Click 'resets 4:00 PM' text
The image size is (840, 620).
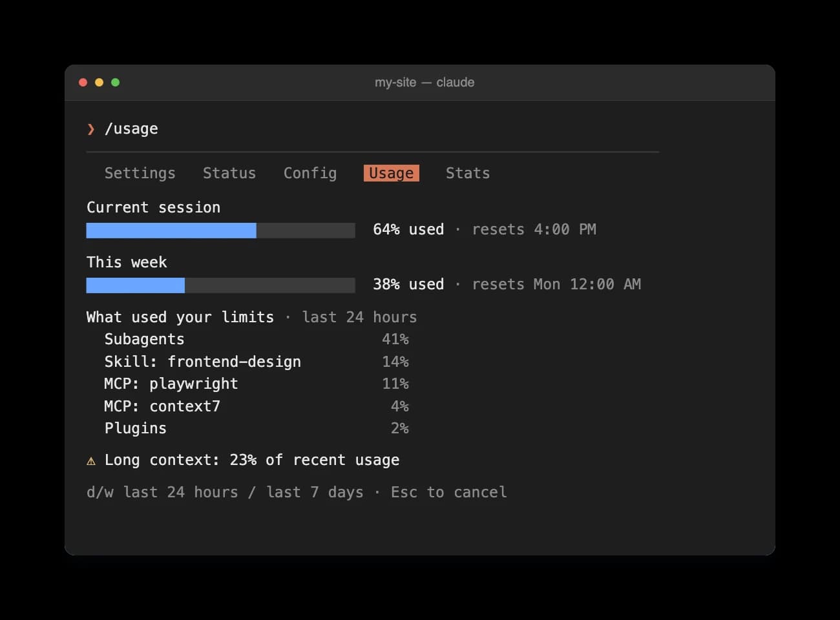pos(534,229)
